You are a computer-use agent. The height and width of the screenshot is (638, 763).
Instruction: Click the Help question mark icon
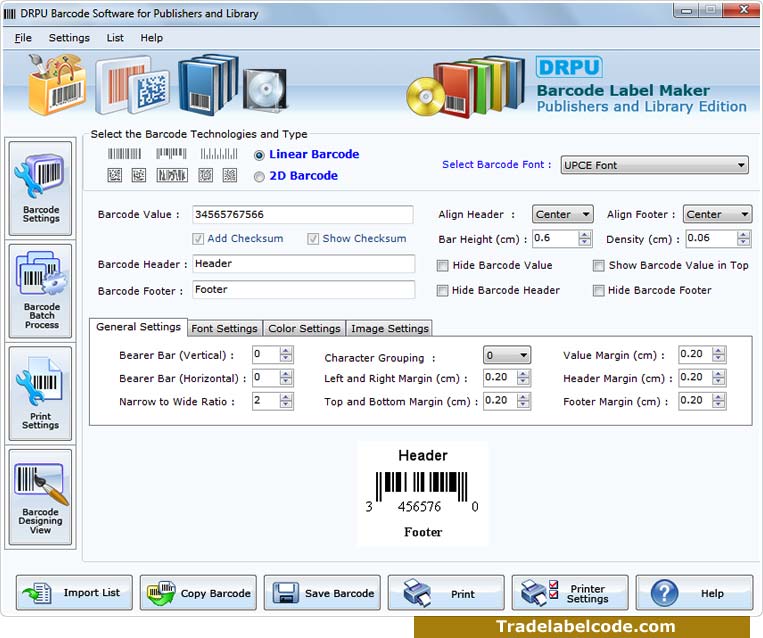664,593
